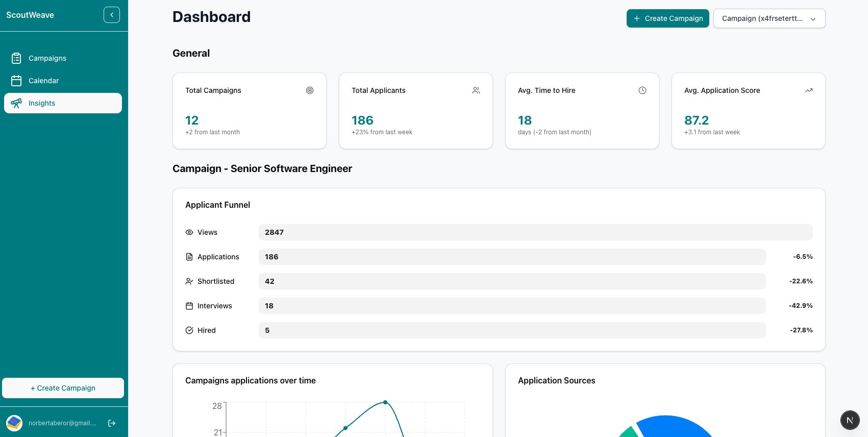Collapse the sidebar with the chevron button
The width and height of the screenshot is (868, 437).
pos(112,15)
